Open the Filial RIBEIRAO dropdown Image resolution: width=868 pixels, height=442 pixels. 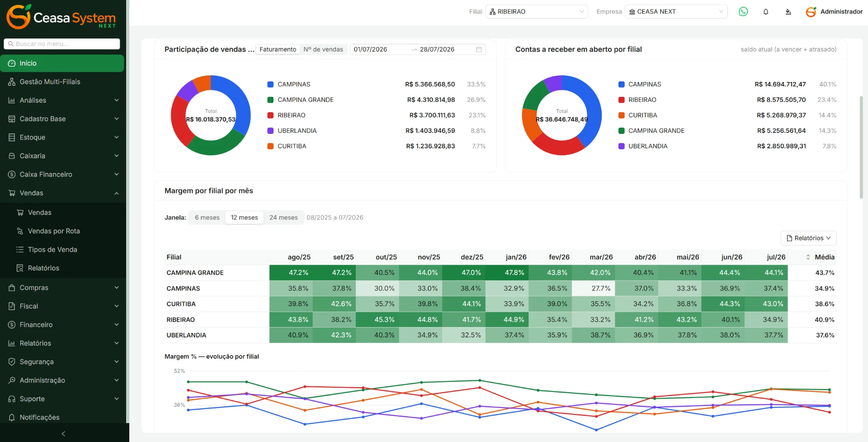point(537,12)
